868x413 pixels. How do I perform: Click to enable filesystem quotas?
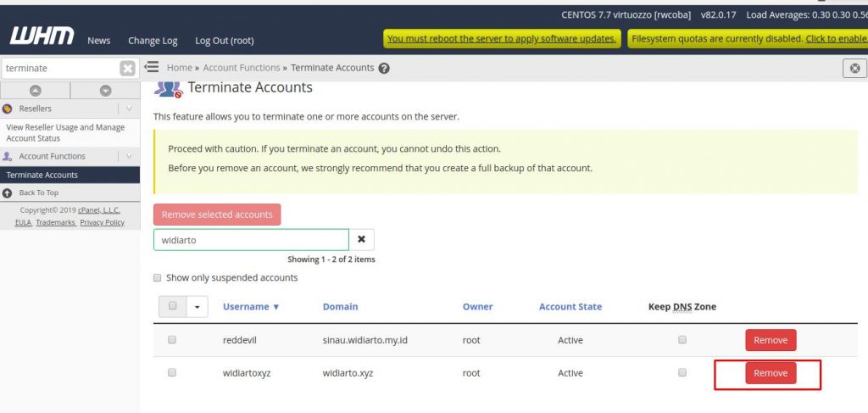[837, 39]
